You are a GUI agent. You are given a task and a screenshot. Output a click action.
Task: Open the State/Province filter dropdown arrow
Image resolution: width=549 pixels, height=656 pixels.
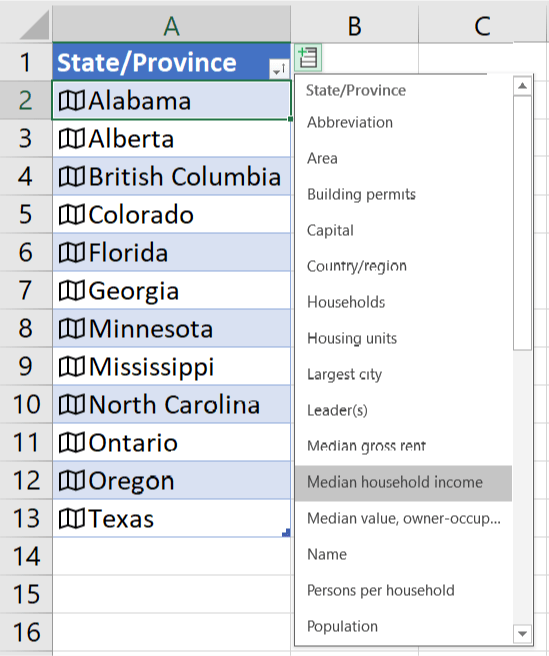coord(278,69)
